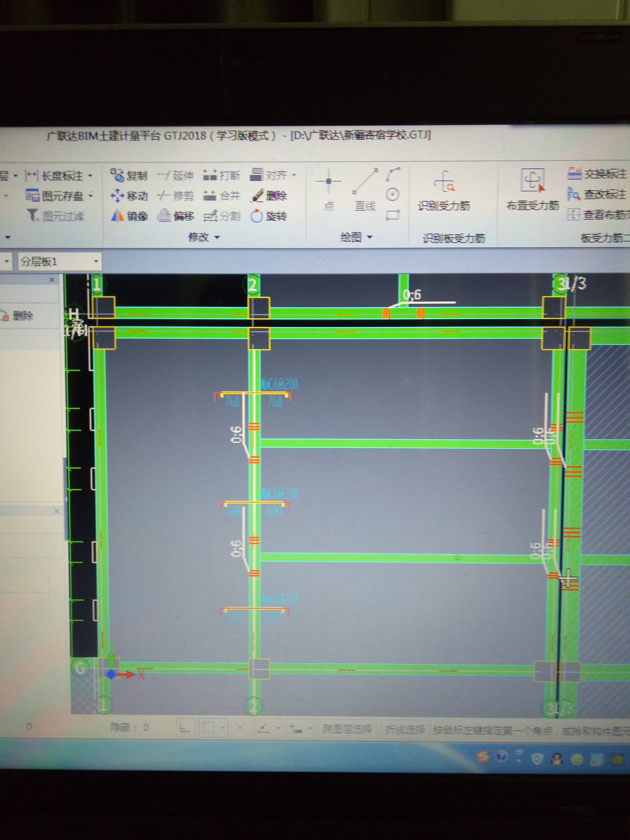This screenshot has width=630, height=840.
Task: Close the upper left side panel
Action: point(52,279)
